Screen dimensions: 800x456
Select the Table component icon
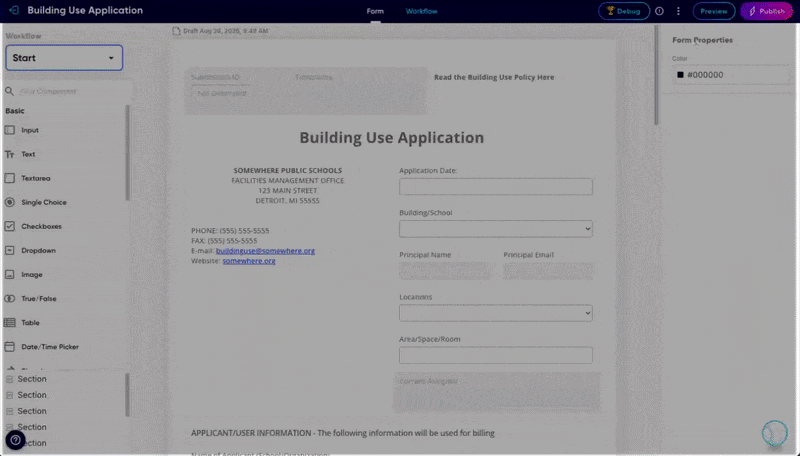pyautogui.click(x=10, y=322)
